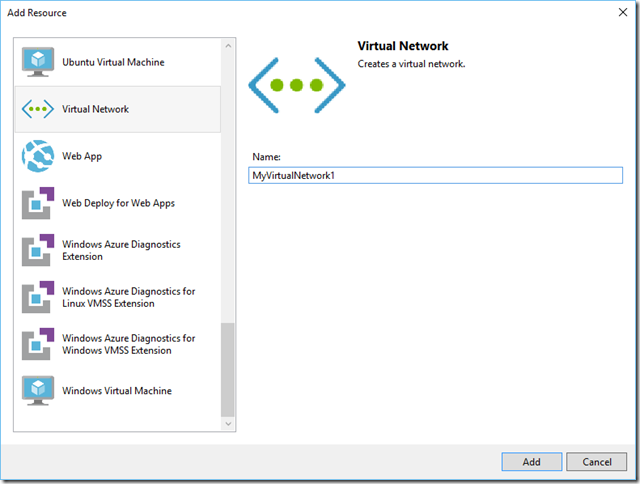Select the Virtual Network list label
Screen dimensions: 640x484
point(95,109)
